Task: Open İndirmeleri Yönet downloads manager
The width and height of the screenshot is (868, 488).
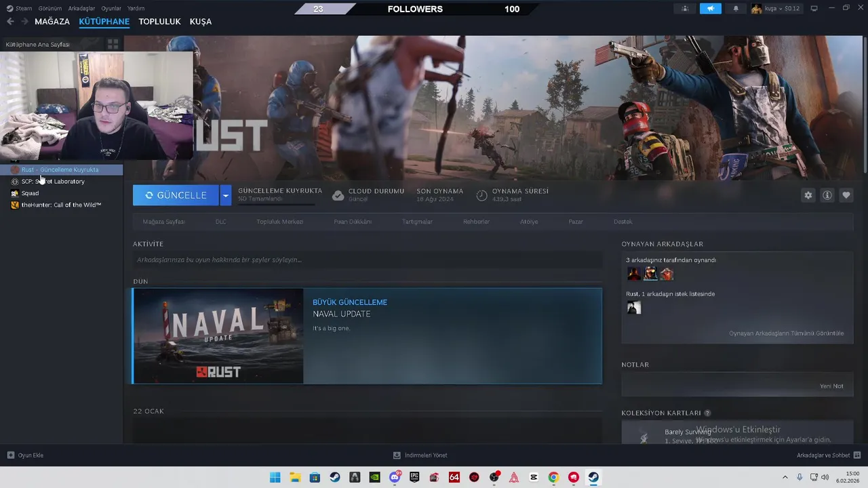Action: (x=420, y=455)
